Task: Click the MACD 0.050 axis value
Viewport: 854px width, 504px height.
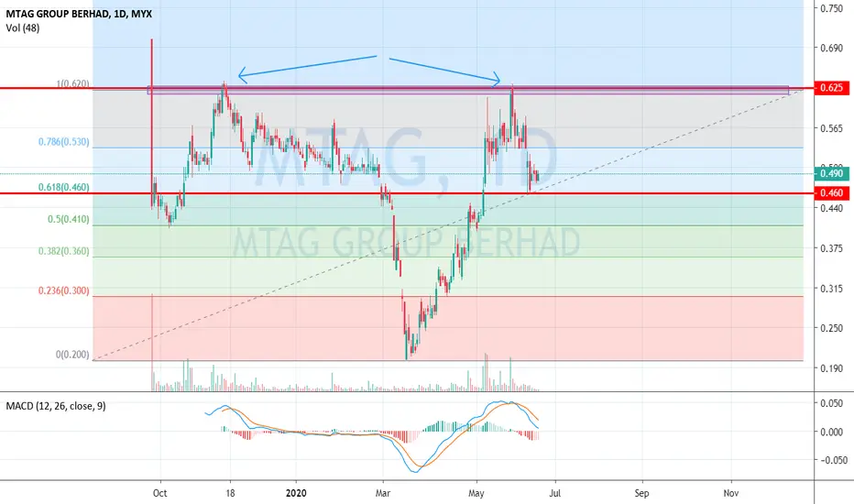Action: coord(834,404)
